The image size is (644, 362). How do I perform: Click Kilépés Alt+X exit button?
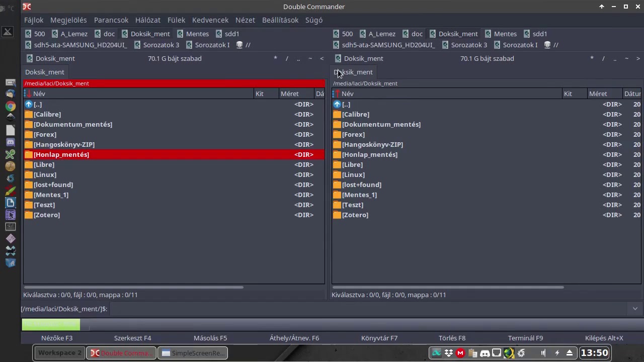point(604,338)
